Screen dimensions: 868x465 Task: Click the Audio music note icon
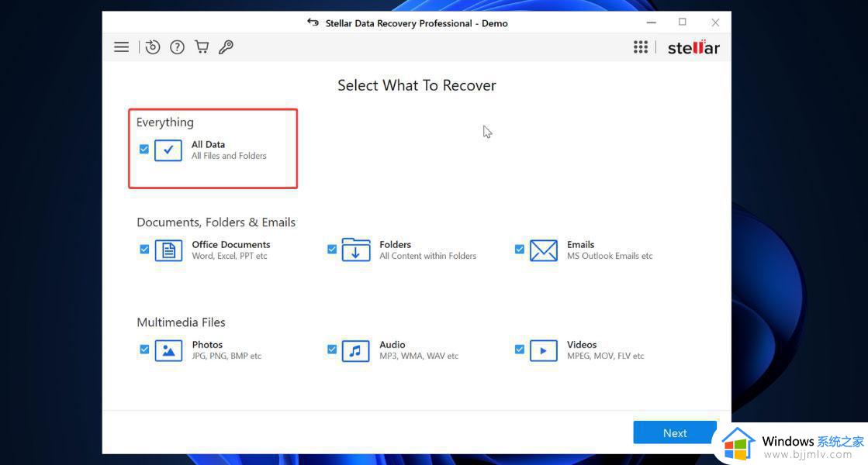356,350
